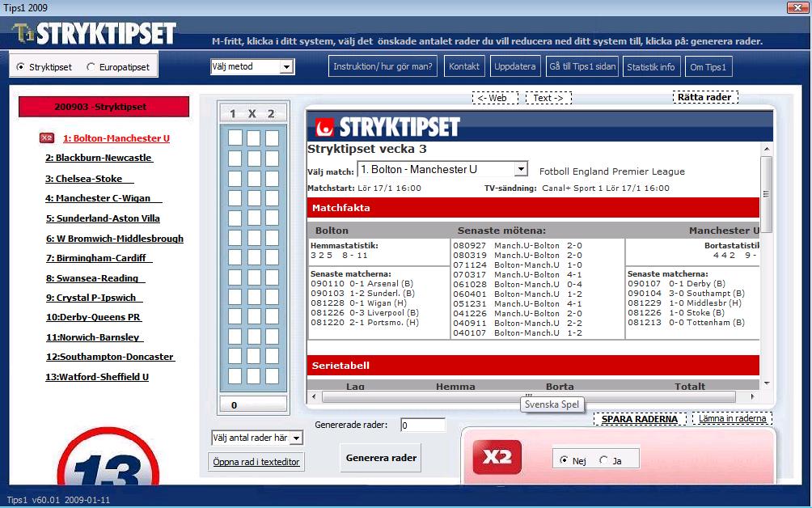
Task: Open the Välj antal rader här dropdown
Action: (257, 438)
